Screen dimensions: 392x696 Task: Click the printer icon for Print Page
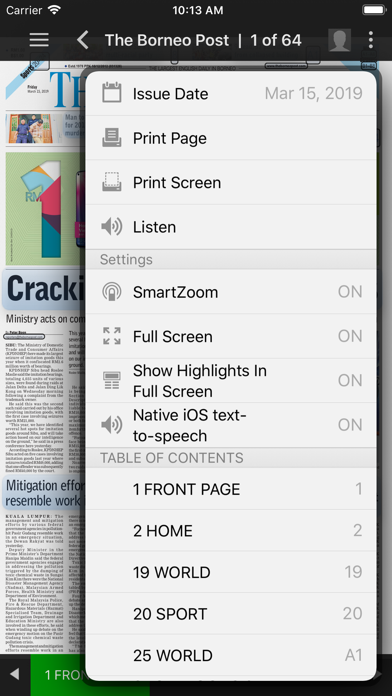(112, 138)
